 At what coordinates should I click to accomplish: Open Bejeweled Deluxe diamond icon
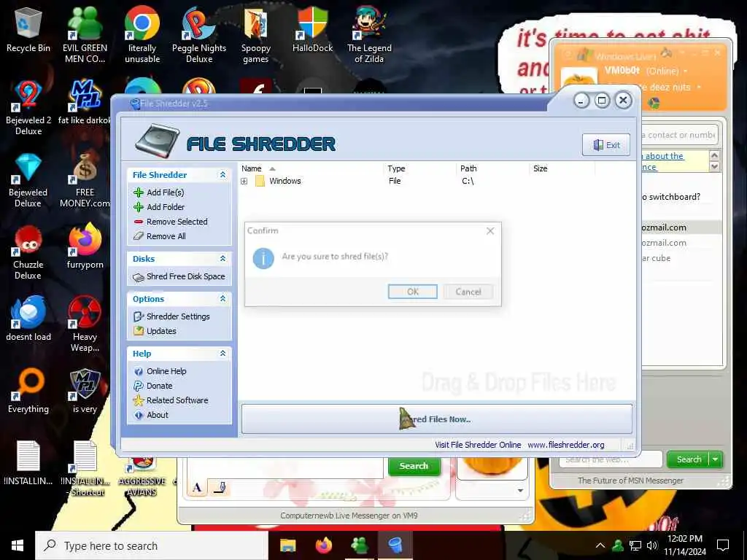[28, 180]
